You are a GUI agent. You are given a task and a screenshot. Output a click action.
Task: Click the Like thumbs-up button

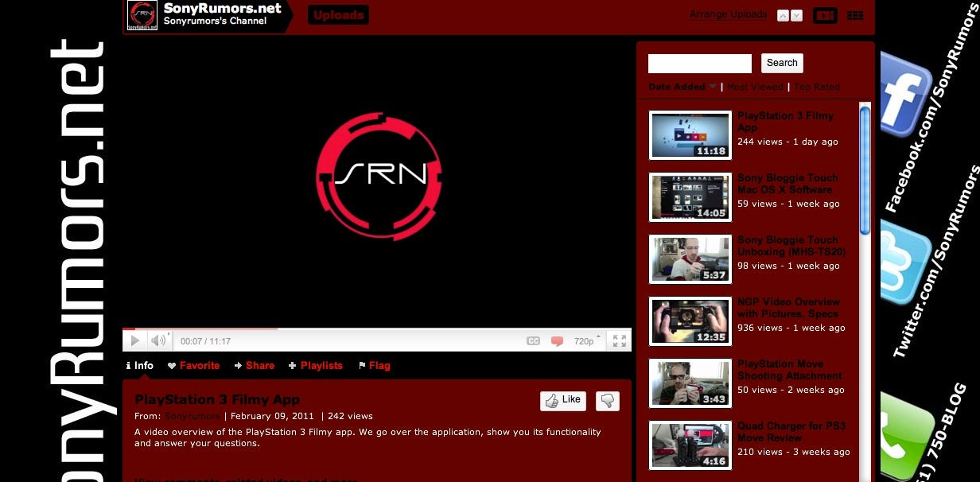click(x=563, y=401)
